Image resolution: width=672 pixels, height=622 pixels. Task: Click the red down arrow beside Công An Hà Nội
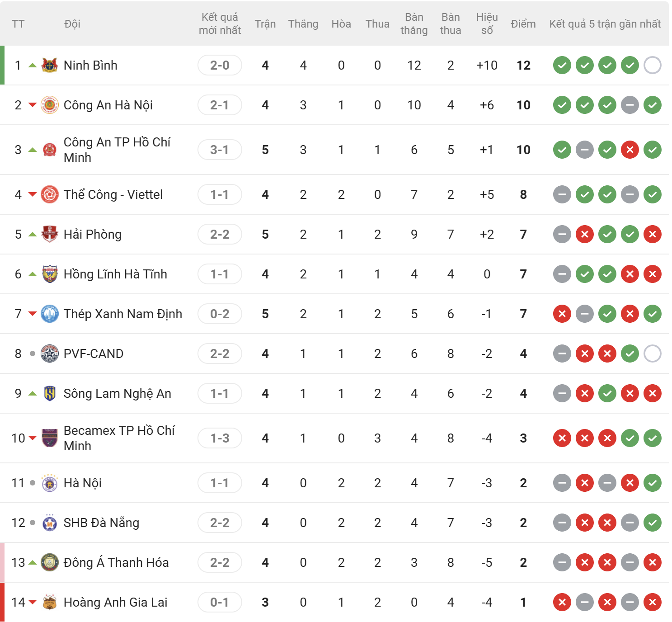pos(33,105)
